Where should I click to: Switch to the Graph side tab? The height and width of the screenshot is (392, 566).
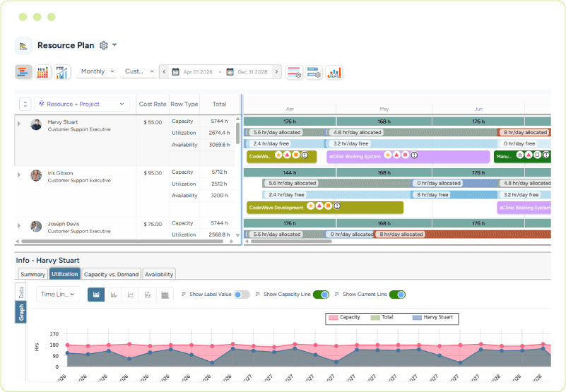[21, 312]
